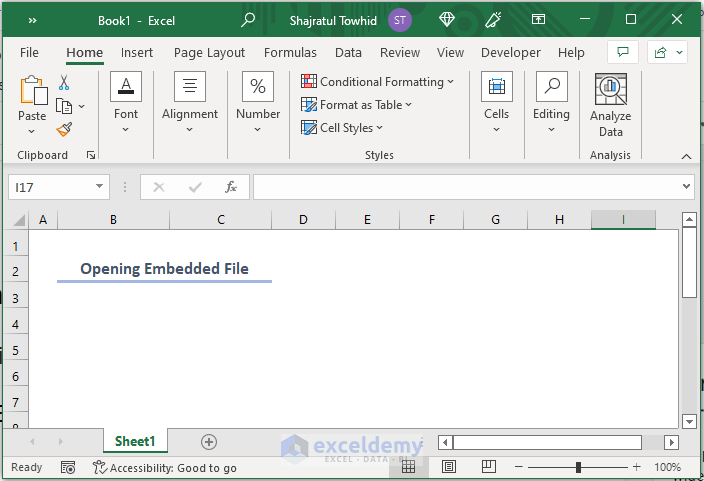Select the Format Painter brush
The width and height of the screenshot is (704, 481).
click(64, 129)
